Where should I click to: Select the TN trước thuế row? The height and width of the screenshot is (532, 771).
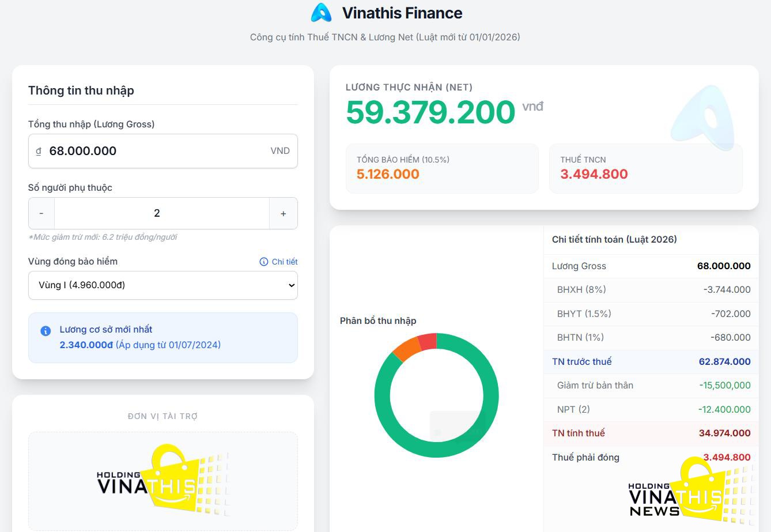pos(651,362)
